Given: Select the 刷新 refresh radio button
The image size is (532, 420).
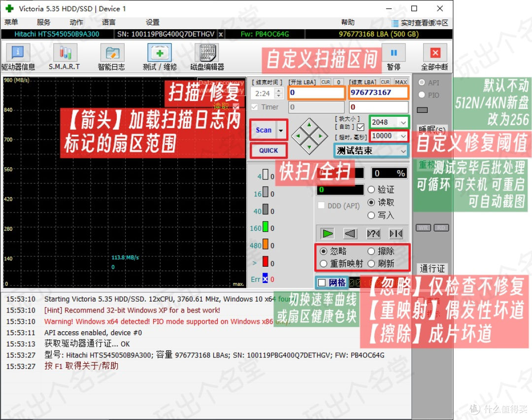Looking at the screenshot, I should [371, 264].
